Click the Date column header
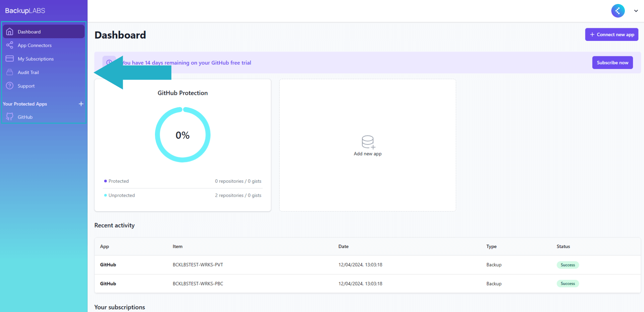 (x=343, y=246)
